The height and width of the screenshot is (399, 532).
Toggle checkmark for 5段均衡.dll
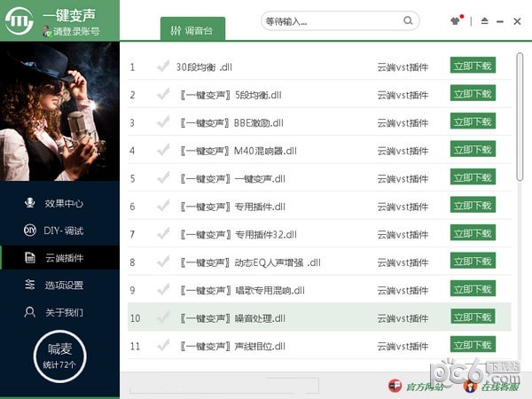(x=163, y=94)
